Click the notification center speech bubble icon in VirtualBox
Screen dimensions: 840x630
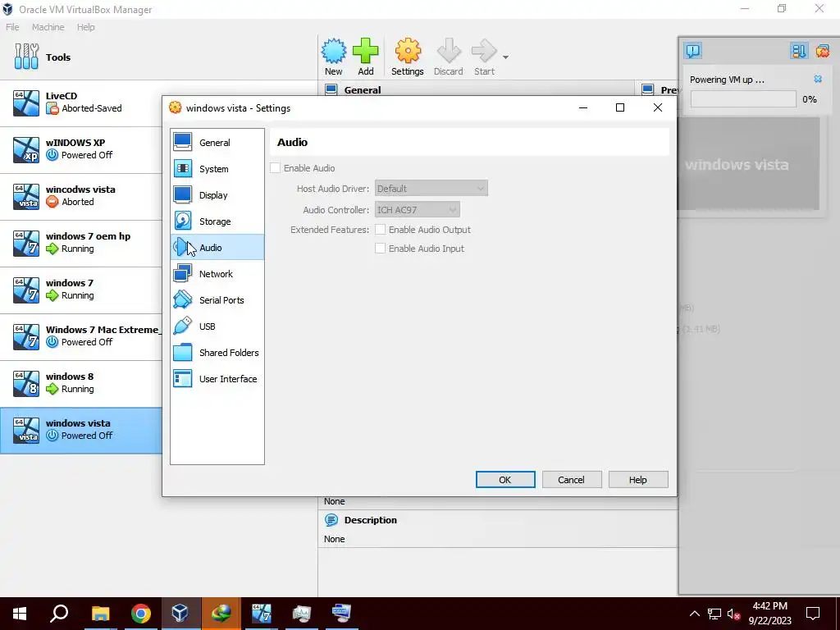pyautogui.click(x=692, y=51)
